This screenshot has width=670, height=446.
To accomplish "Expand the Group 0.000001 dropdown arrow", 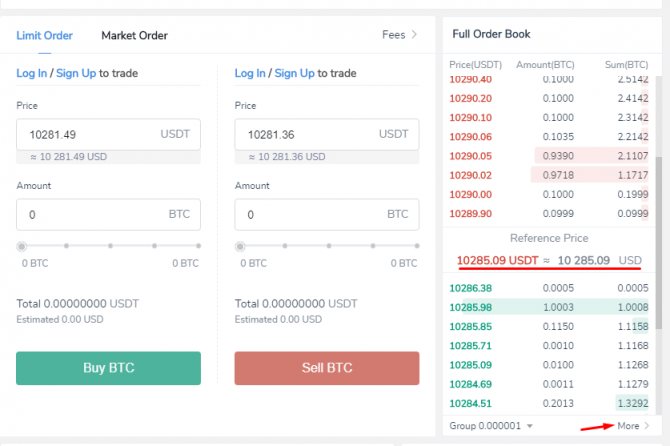I will (x=530, y=426).
